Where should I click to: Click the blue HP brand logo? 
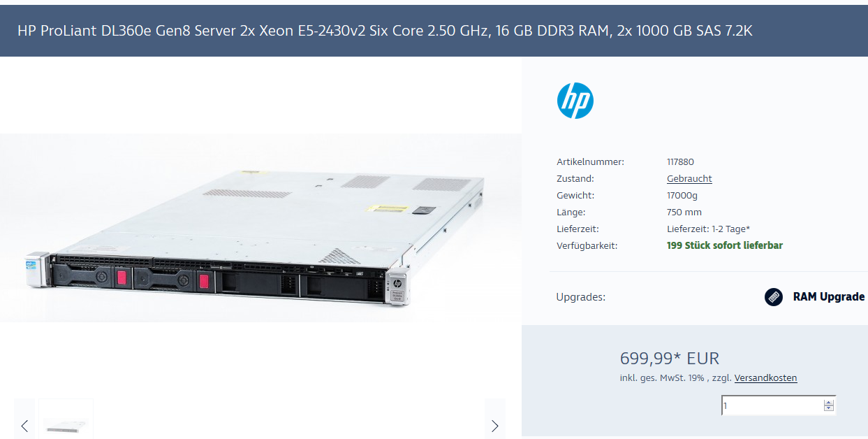[x=575, y=101]
